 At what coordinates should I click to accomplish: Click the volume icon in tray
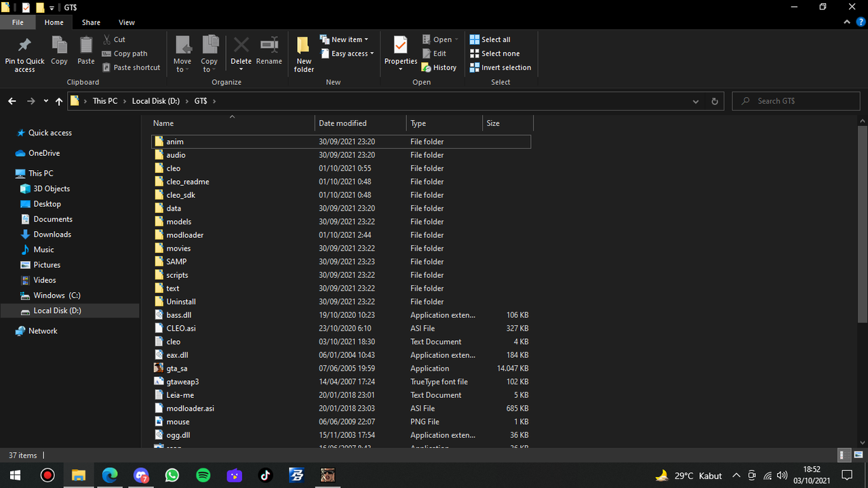782,476
